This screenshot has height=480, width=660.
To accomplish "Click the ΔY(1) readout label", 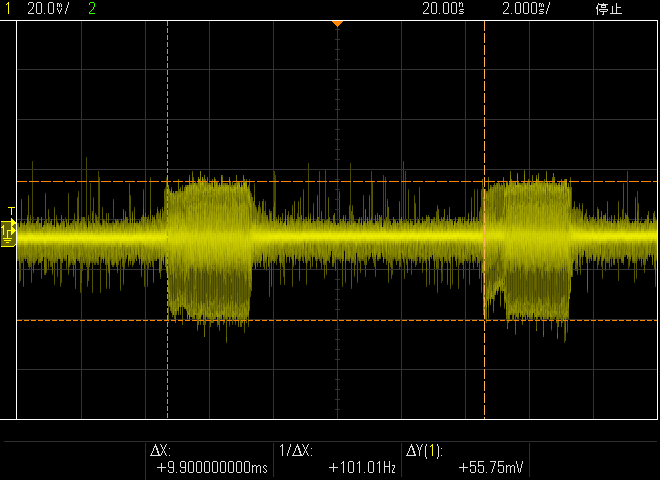I will click(424, 451).
